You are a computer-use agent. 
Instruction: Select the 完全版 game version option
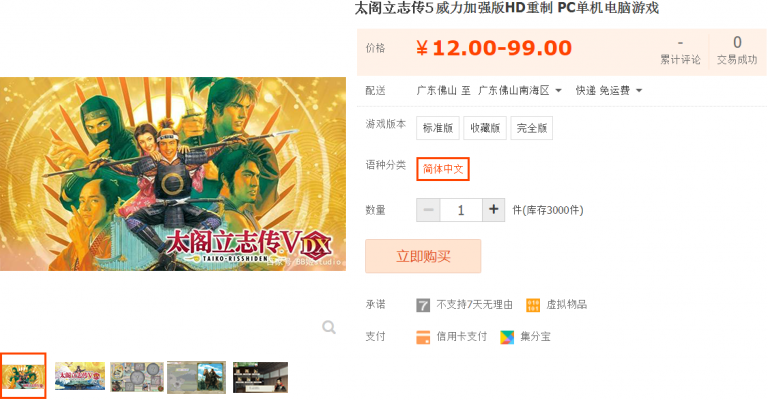click(531, 128)
